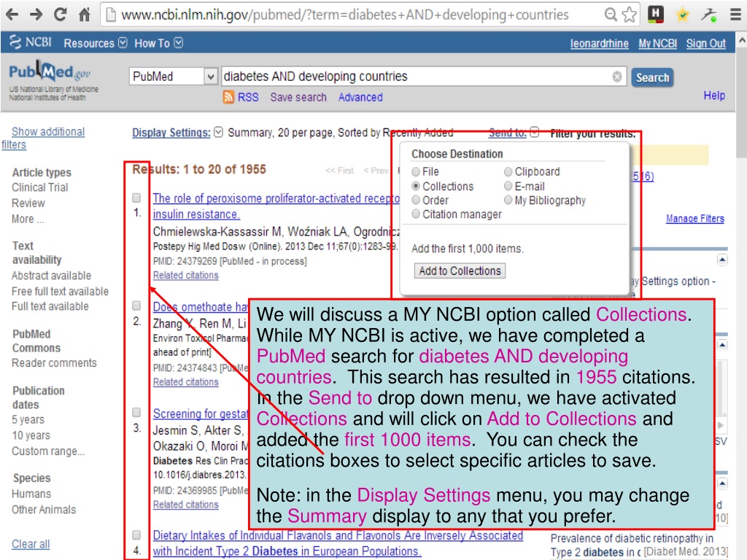The width and height of the screenshot is (747, 560).
Task: Open the Dietary Intakes of Flavanols article
Action: tap(338, 542)
